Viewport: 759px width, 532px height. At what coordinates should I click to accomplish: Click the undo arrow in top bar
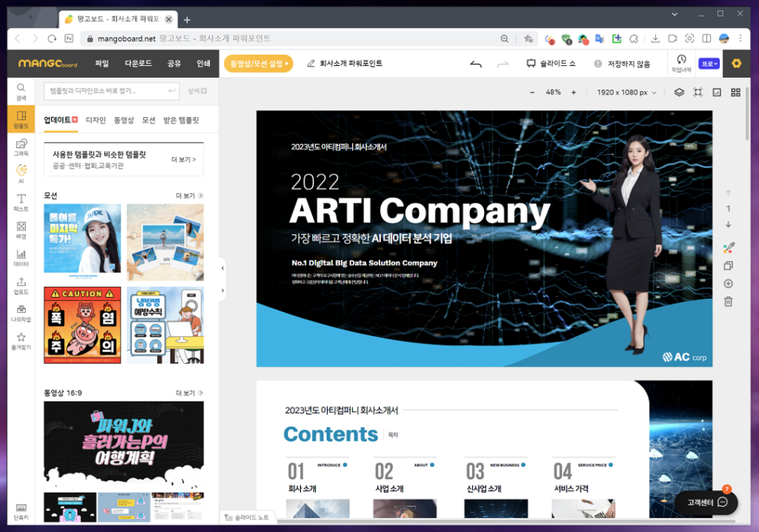(476, 64)
